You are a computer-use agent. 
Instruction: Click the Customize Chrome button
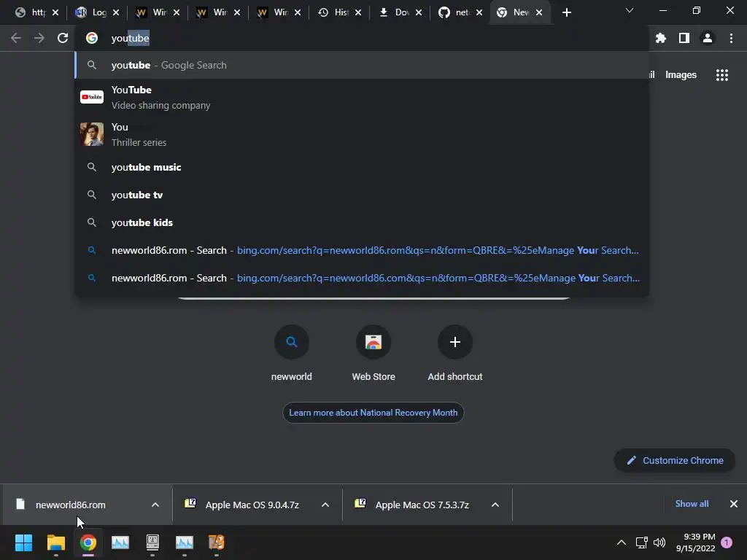(675, 461)
